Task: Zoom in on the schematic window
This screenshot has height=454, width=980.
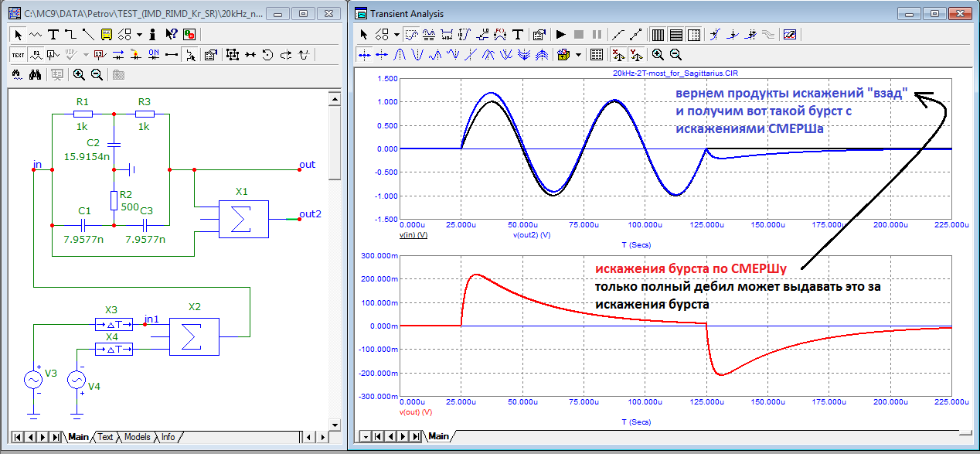Action: point(79,74)
